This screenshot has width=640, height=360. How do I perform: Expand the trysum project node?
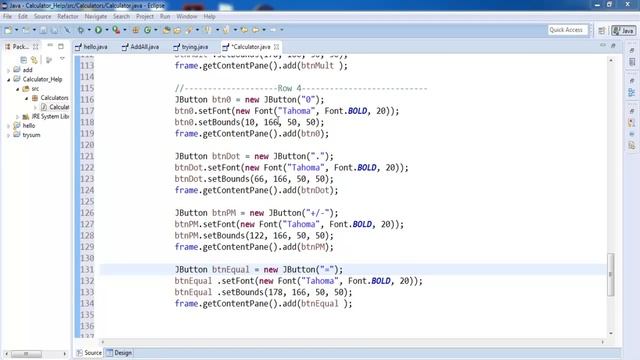coord(9,135)
